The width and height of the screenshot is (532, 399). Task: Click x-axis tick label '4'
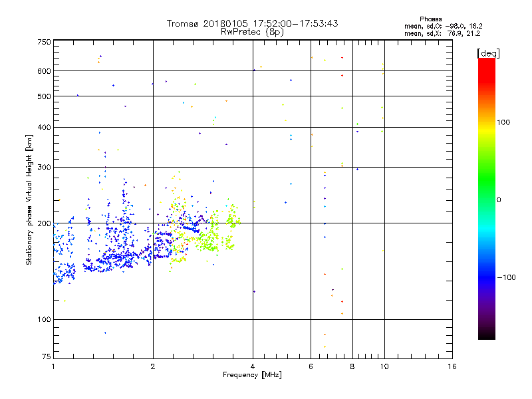[x=253, y=366]
